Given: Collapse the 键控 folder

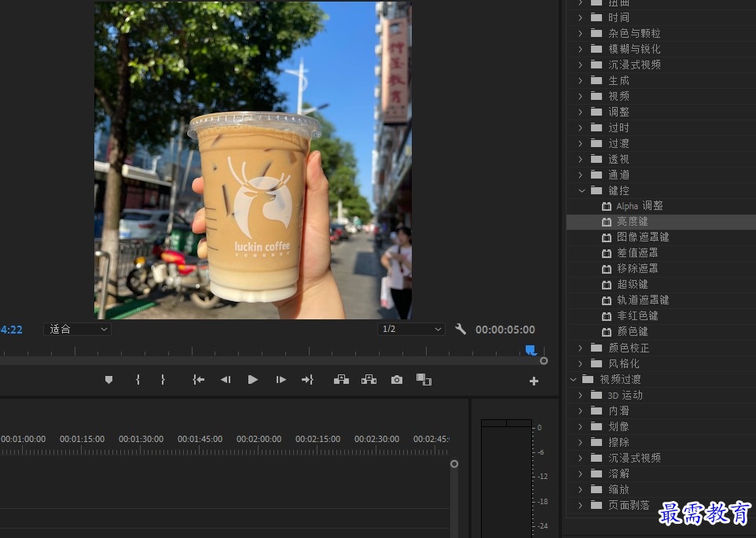Looking at the screenshot, I should (x=582, y=190).
